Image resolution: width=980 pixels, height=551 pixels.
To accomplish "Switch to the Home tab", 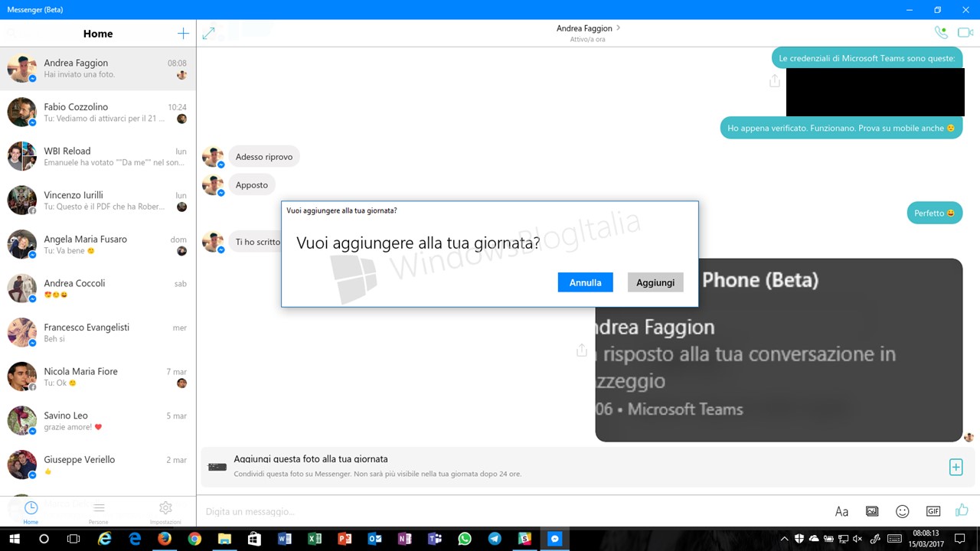I will coord(31,512).
